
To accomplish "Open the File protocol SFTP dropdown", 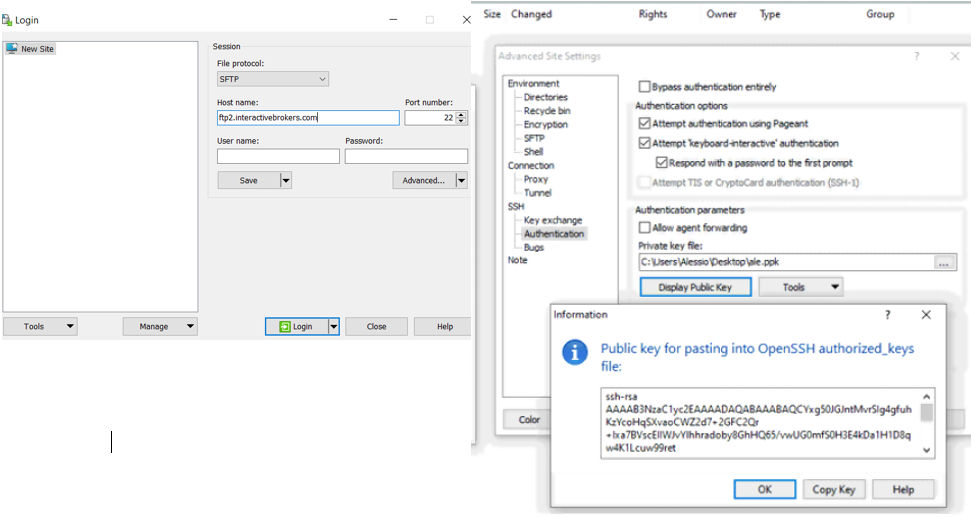I will 272,79.
